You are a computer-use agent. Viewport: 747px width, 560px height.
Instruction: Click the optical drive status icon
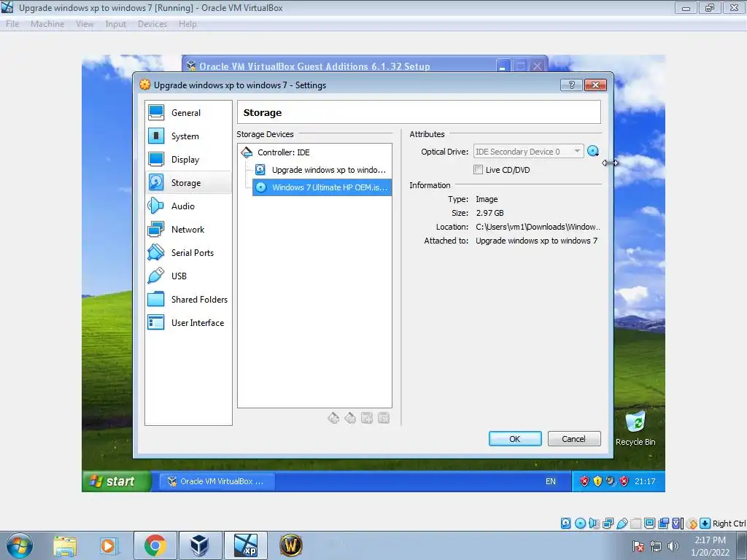point(580,524)
